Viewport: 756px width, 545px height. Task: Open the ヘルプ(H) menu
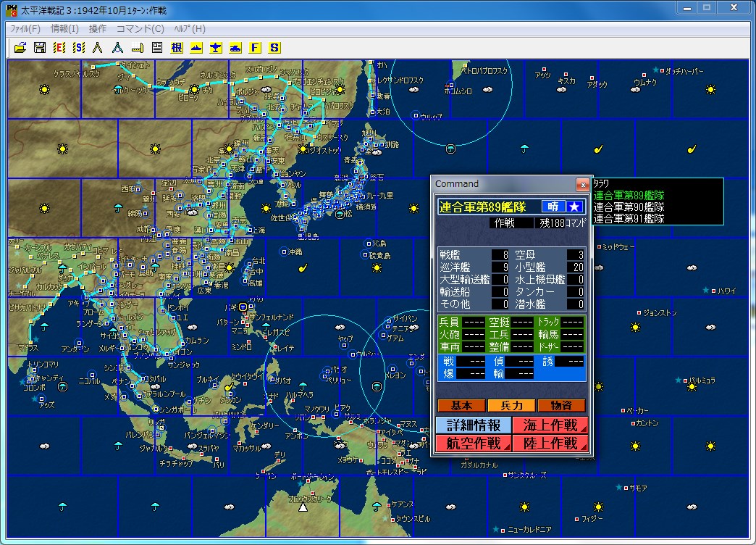pyautogui.click(x=190, y=29)
